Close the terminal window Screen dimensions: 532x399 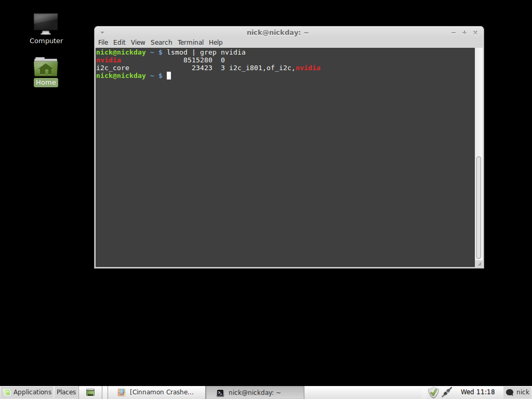pos(475,33)
